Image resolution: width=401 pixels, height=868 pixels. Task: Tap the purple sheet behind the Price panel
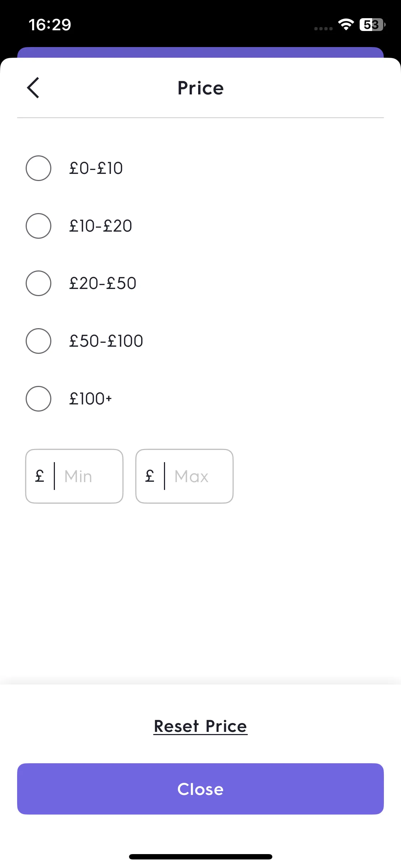[x=200, y=52]
